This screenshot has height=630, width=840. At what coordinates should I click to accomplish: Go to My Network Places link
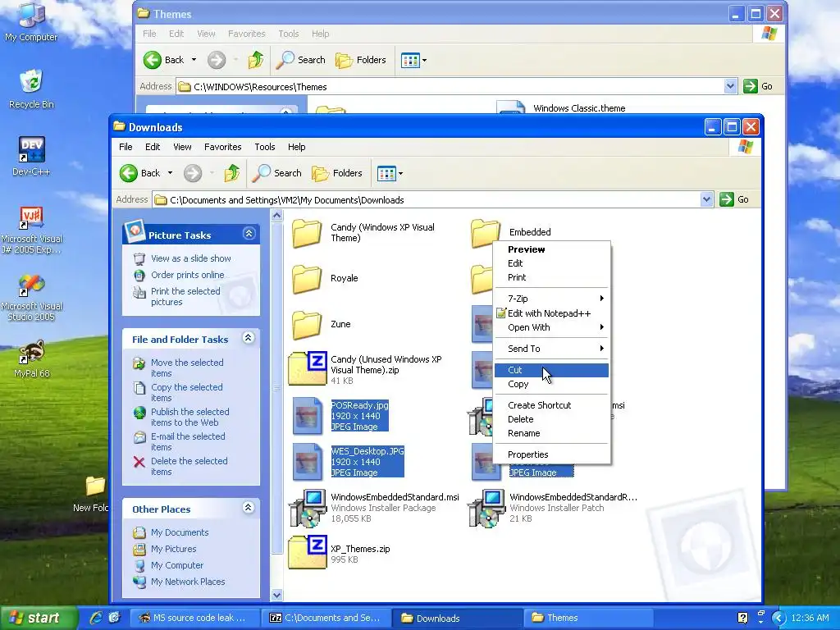[x=188, y=582]
